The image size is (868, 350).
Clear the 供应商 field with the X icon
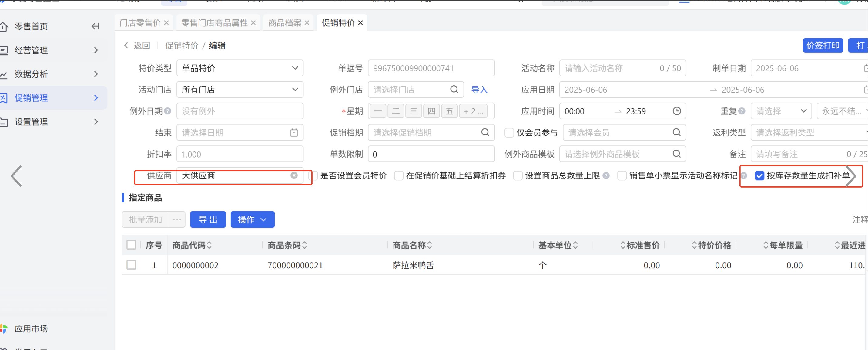coord(294,175)
